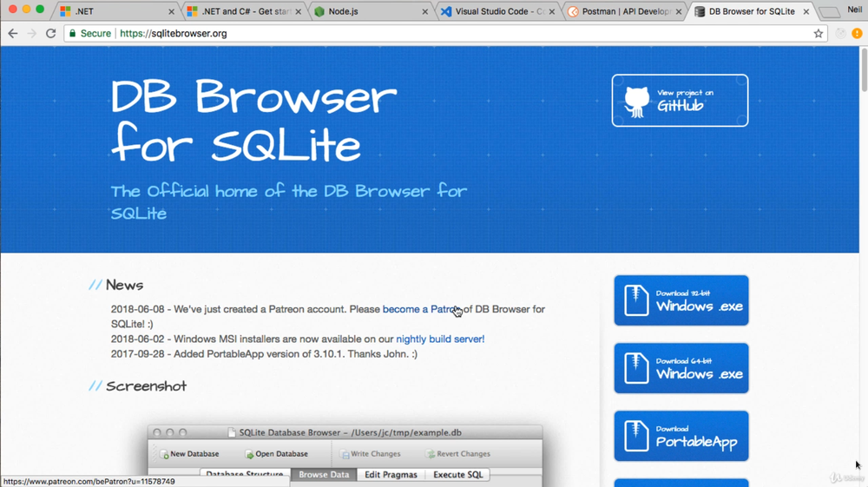Image resolution: width=868 pixels, height=487 pixels.
Task: Click the secure padlock icon
Action: click(x=73, y=33)
